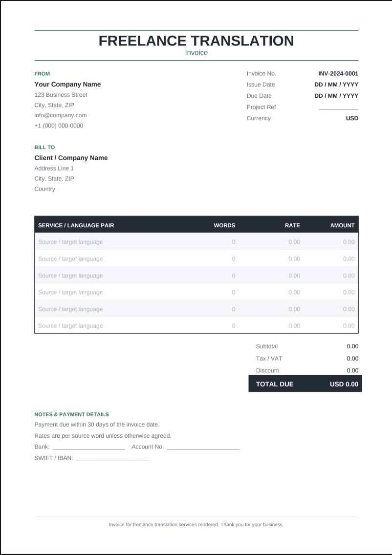This screenshot has height=555, width=392.
Task: Click the Subtotal amount value
Action: coord(352,346)
